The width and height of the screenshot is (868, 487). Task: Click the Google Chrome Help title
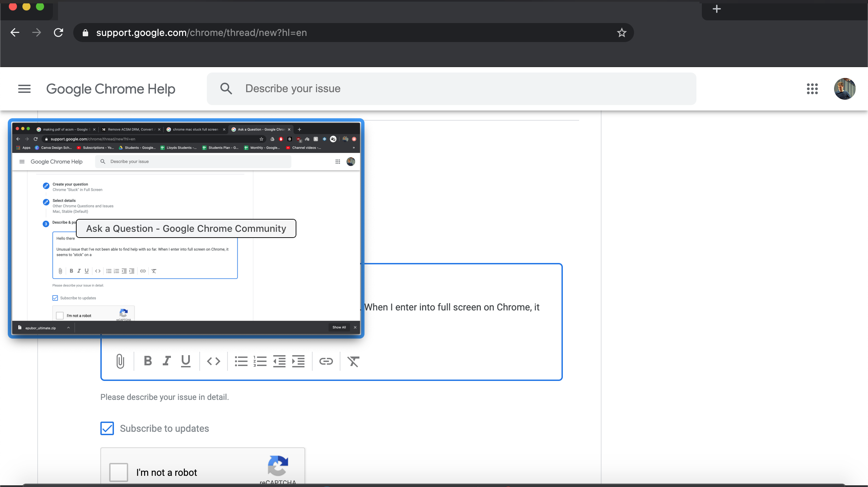coord(111,89)
